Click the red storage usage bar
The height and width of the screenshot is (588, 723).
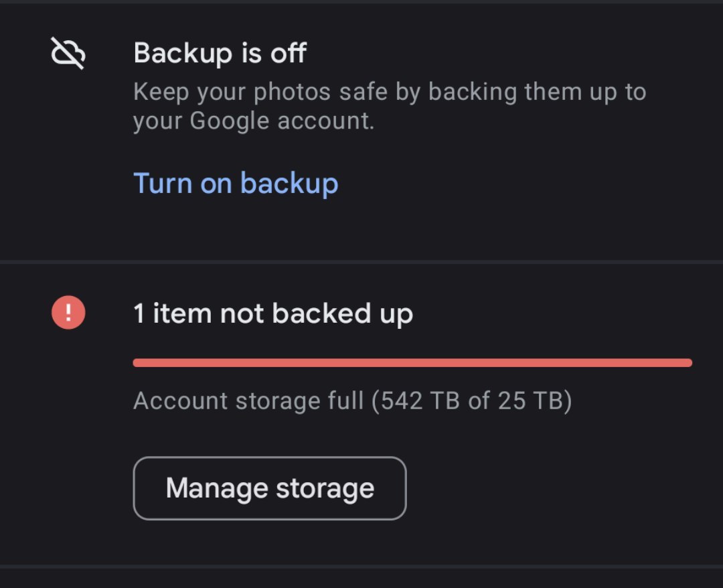[x=412, y=362]
